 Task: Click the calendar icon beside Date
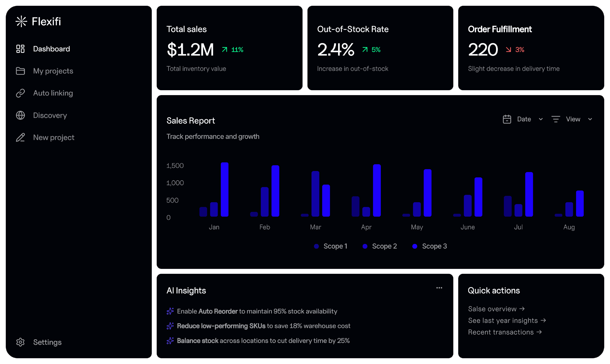(507, 119)
